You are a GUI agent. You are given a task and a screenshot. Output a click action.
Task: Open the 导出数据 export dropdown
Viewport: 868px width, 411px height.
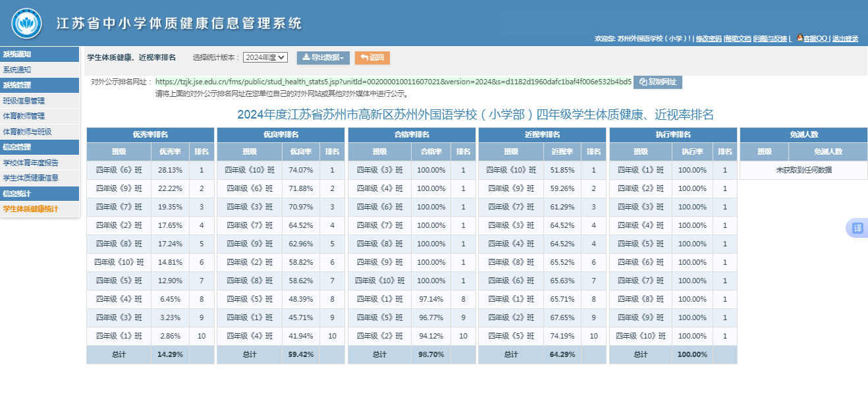click(x=323, y=57)
